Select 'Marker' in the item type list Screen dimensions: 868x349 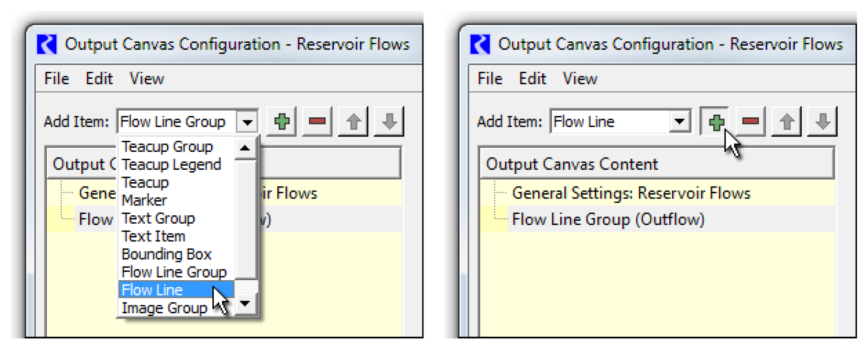(144, 200)
